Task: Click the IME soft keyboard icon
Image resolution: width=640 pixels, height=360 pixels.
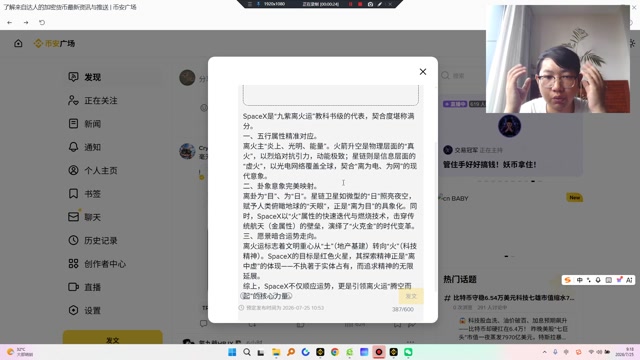Action: pos(609,280)
